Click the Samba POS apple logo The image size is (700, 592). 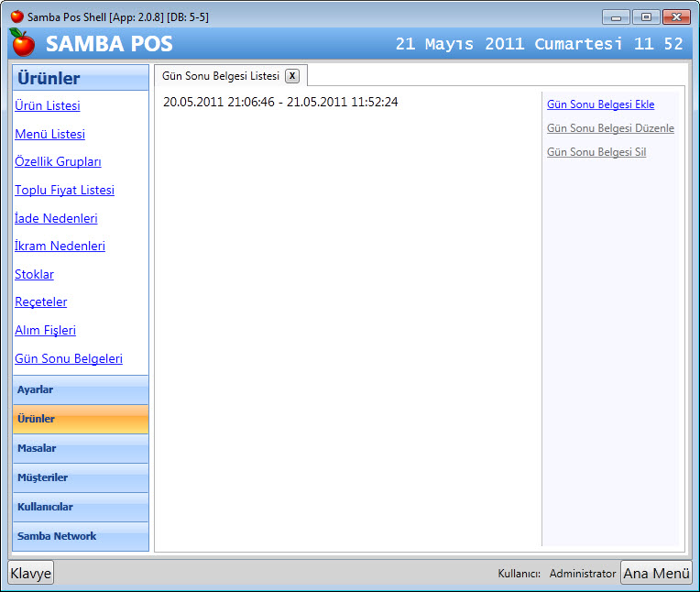coord(23,42)
